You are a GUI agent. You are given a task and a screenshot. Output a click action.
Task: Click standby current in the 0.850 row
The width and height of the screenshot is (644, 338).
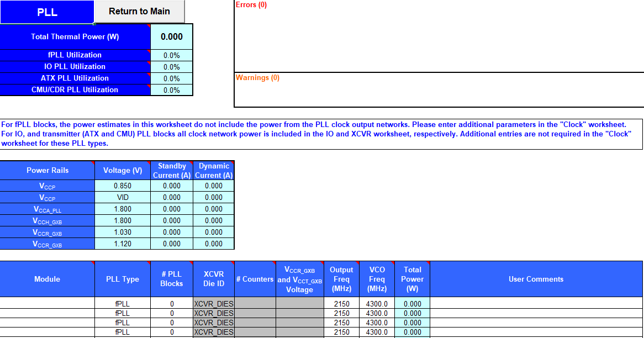pos(172,186)
